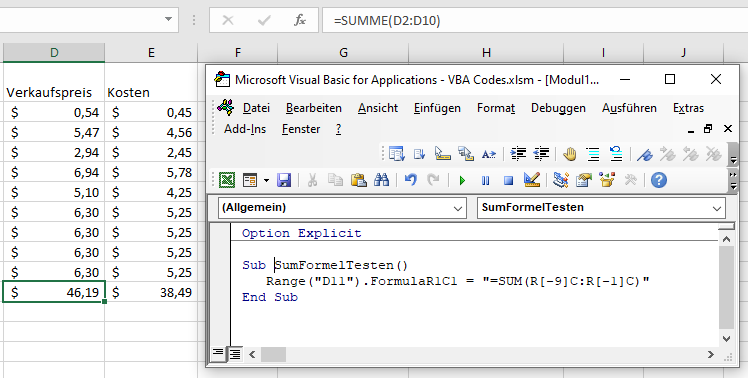
Task: Click the Break pause icon
Action: click(x=485, y=180)
